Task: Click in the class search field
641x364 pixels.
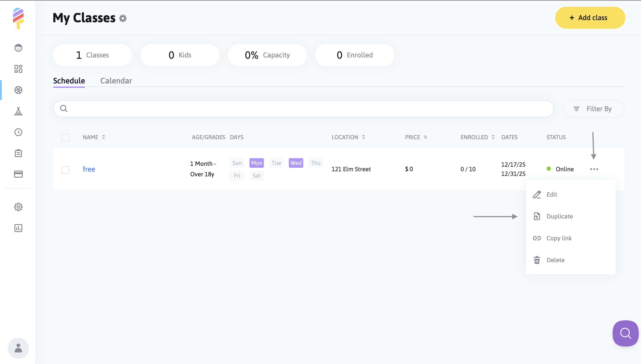Action: click(x=303, y=109)
